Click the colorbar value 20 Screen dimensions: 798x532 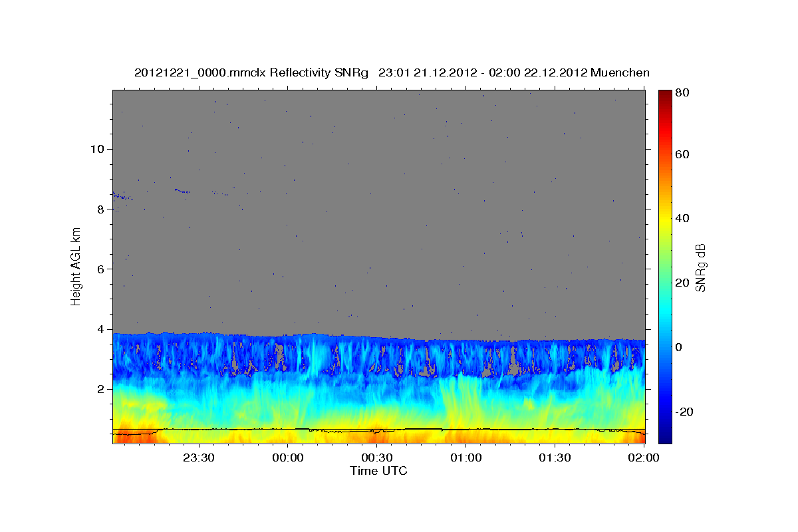click(682, 283)
